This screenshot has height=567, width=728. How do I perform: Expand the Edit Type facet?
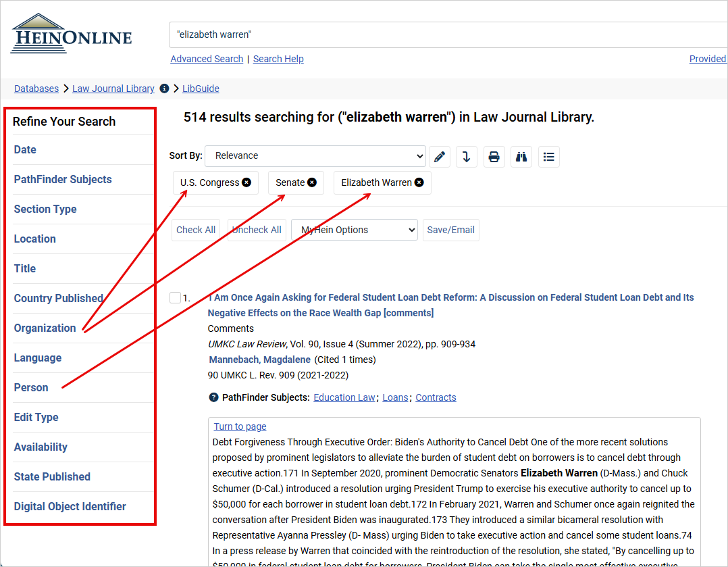click(x=36, y=418)
